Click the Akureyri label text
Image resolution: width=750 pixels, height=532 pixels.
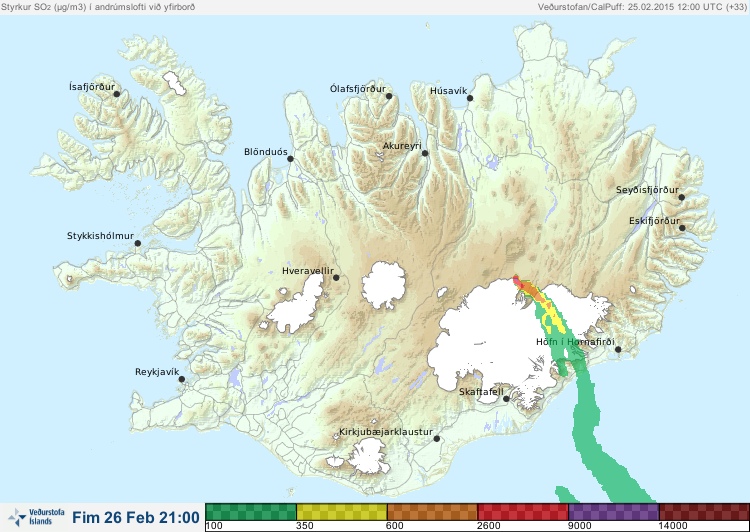point(402,146)
